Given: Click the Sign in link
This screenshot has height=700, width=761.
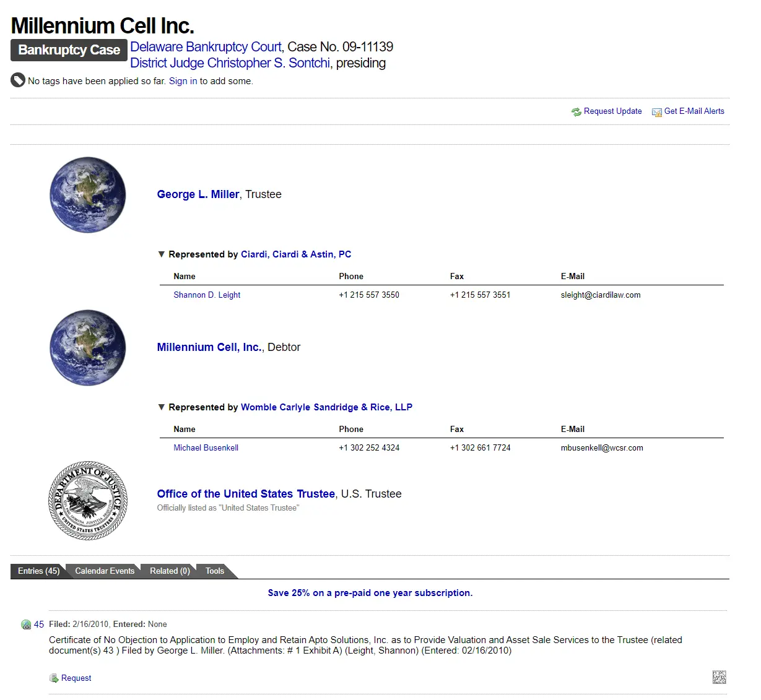Looking at the screenshot, I should point(183,81).
